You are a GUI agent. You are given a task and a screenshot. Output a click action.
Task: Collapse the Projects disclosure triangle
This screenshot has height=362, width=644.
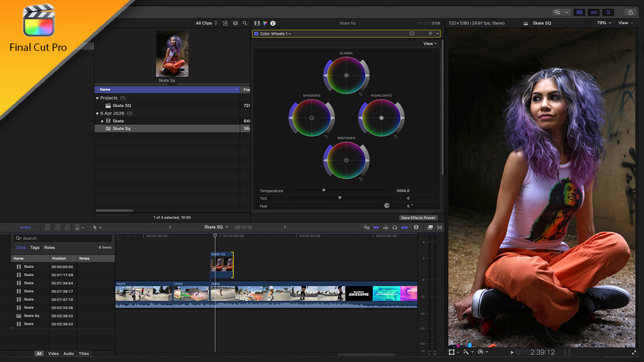pyautogui.click(x=97, y=98)
